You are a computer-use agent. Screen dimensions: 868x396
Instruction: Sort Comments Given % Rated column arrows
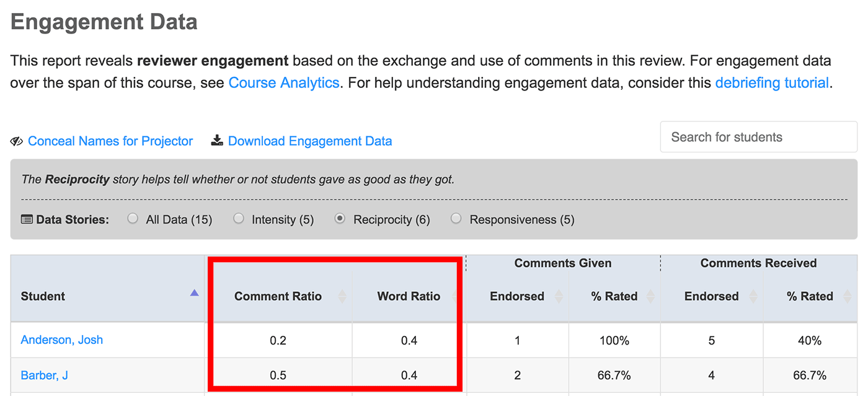click(x=650, y=296)
